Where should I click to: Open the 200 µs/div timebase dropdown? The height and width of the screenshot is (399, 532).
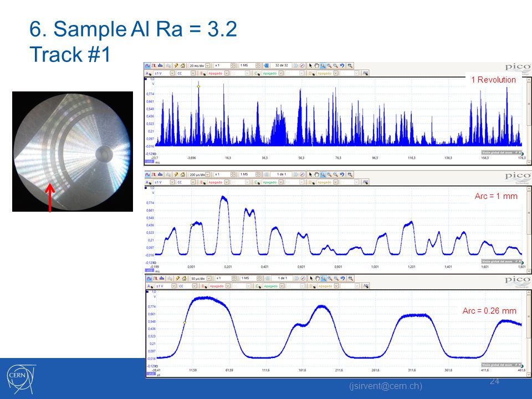(x=208, y=175)
